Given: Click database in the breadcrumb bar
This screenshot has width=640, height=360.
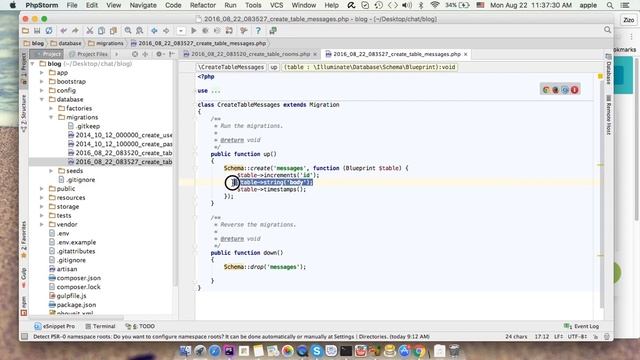Looking at the screenshot, I should pos(66,43).
